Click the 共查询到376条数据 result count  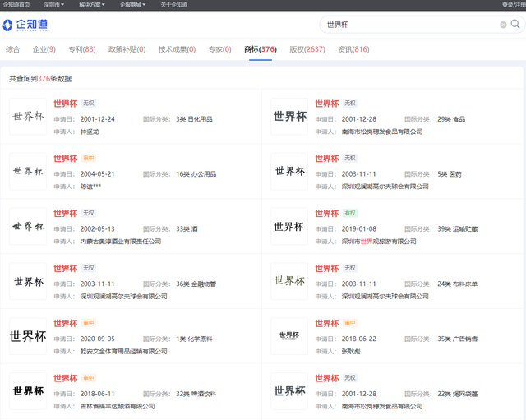point(40,79)
